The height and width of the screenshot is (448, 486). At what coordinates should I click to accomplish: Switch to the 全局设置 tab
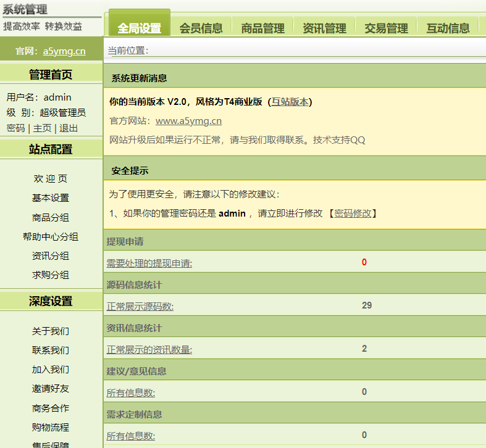[x=139, y=28]
